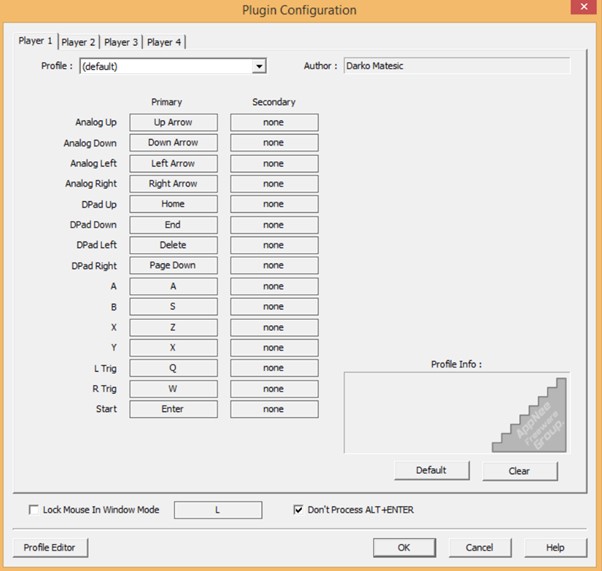Change R Trig primary key W

point(174,389)
